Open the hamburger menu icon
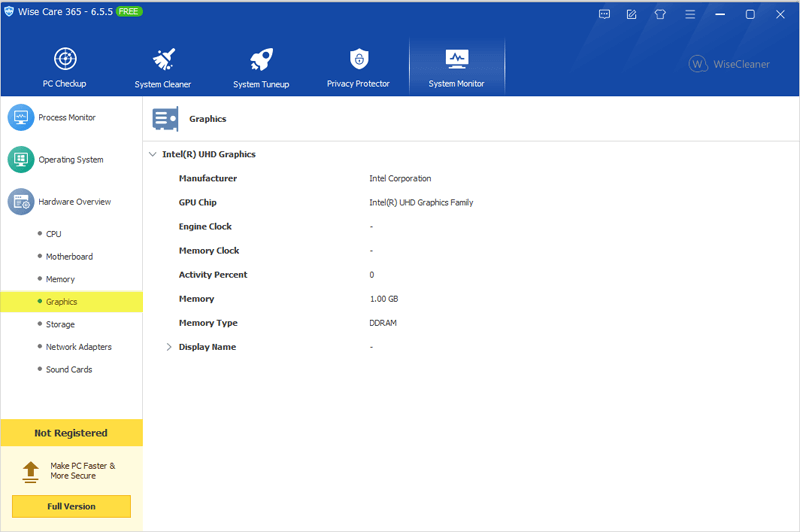The height and width of the screenshot is (532, 800). (x=690, y=14)
